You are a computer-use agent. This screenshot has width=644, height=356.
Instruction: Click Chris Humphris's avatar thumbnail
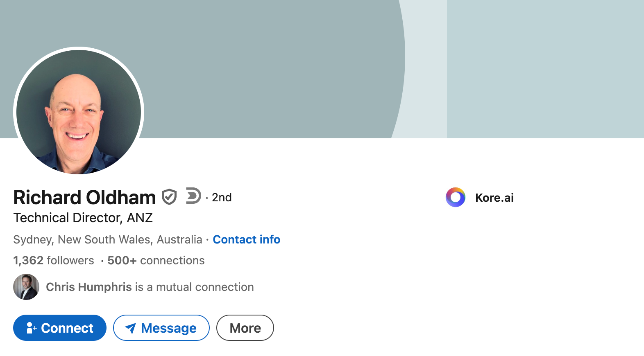pos(26,287)
